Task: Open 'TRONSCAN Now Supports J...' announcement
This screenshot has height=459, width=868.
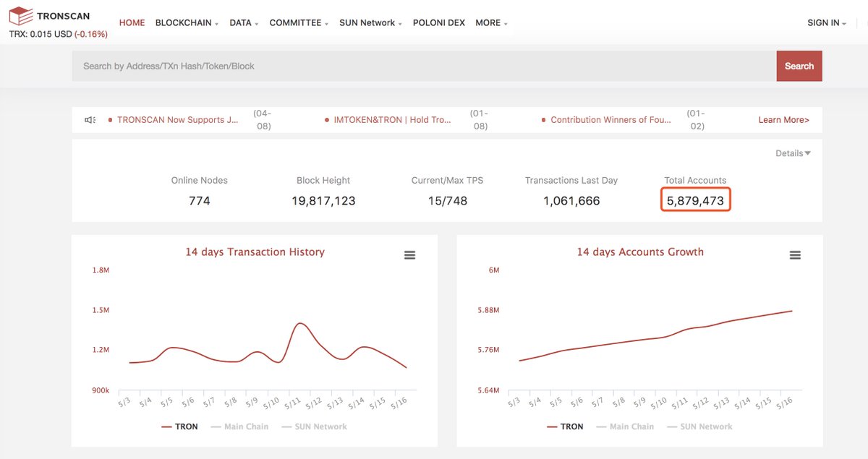Action: click(x=177, y=120)
